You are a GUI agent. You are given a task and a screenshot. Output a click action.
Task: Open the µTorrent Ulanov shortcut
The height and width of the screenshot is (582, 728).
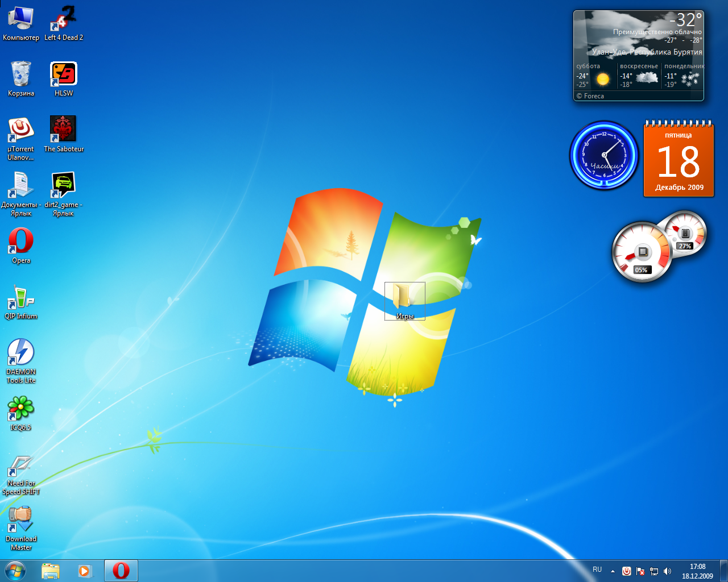[x=21, y=130]
